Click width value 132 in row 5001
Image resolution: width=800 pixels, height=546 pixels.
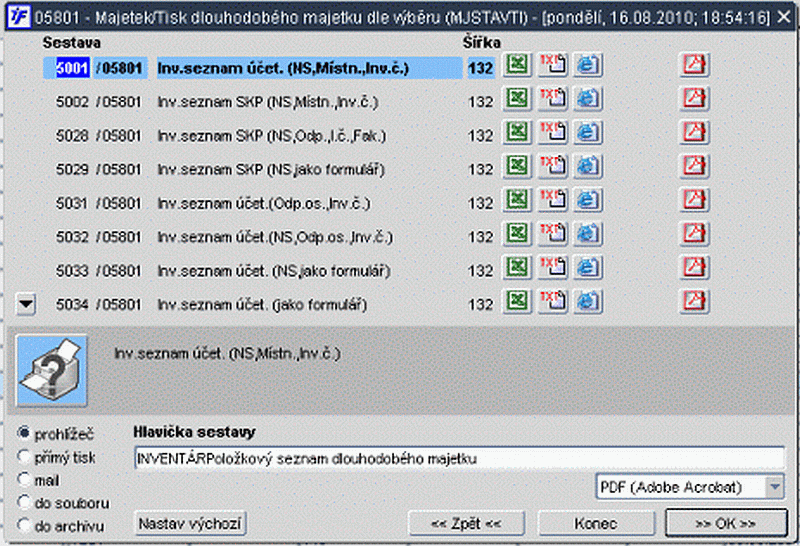(x=481, y=68)
